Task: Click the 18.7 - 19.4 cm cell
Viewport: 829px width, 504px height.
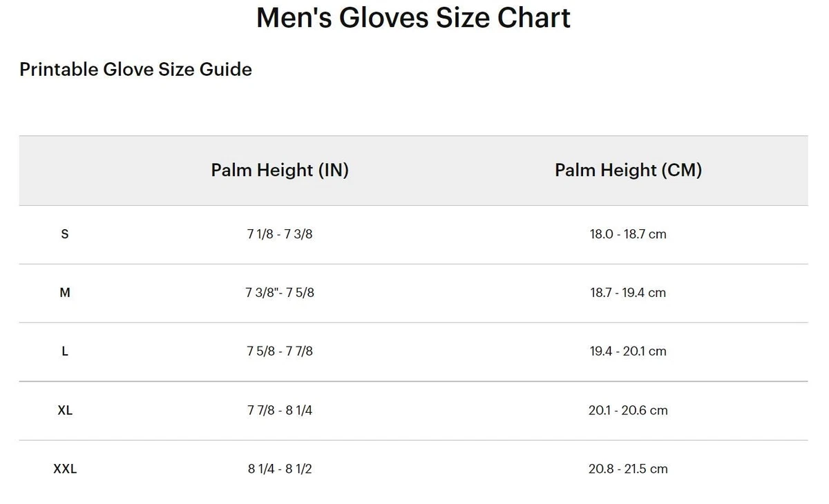Action: coord(628,293)
